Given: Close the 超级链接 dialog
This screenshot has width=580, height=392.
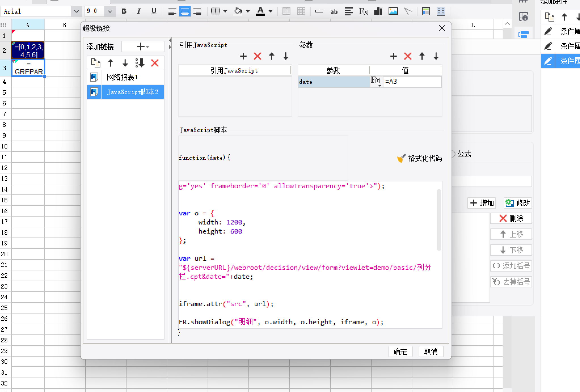Looking at the screenshot, I should [442, 28].
